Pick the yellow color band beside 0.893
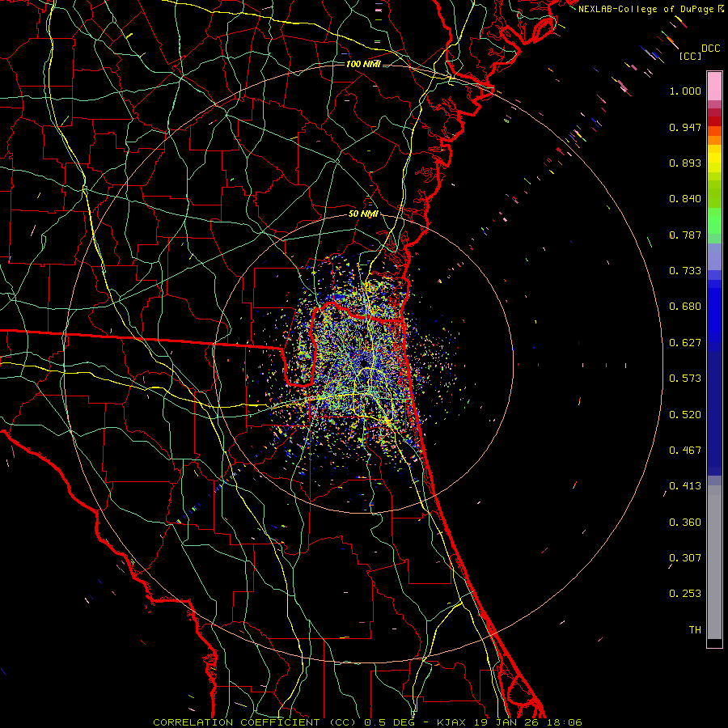728x728 pixels. [x=714, y=162]
